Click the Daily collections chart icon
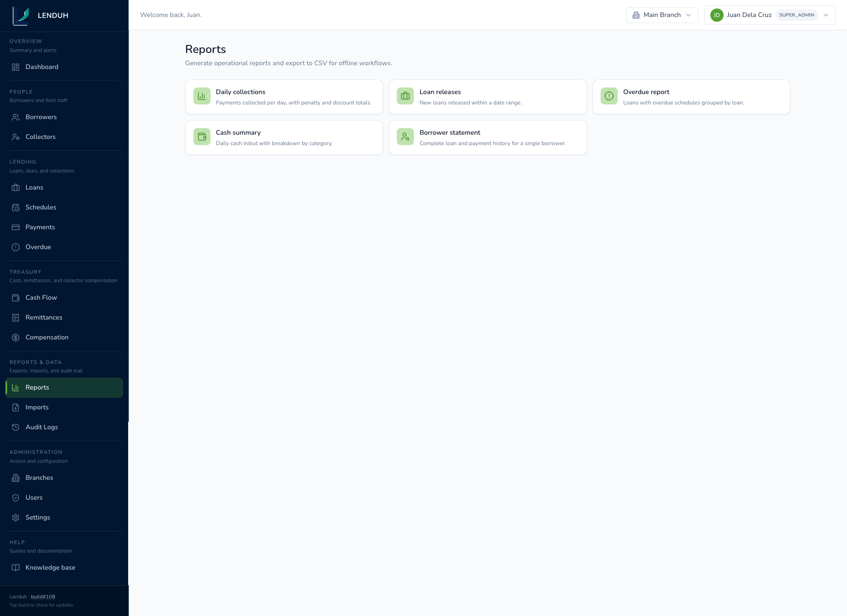The image size is (847, 616). point(202,96)
